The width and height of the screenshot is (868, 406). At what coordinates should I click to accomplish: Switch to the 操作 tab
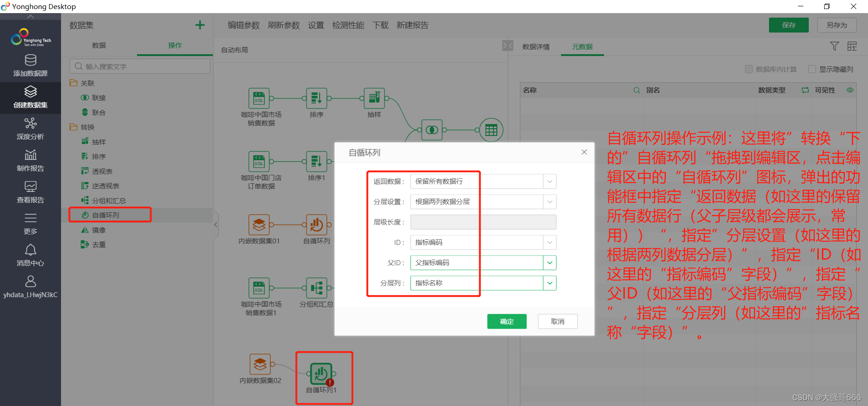coord(175,45)
